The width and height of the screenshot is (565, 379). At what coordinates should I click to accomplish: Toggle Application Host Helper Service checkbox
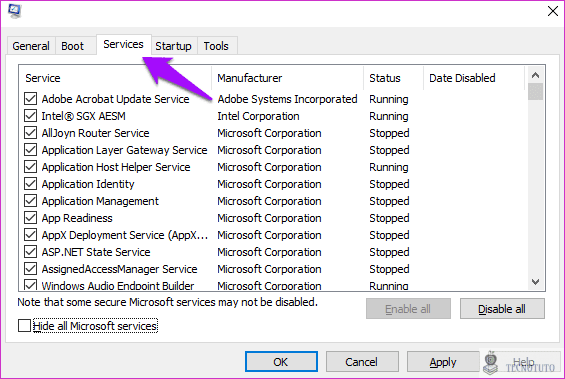[x=30, y=167]
